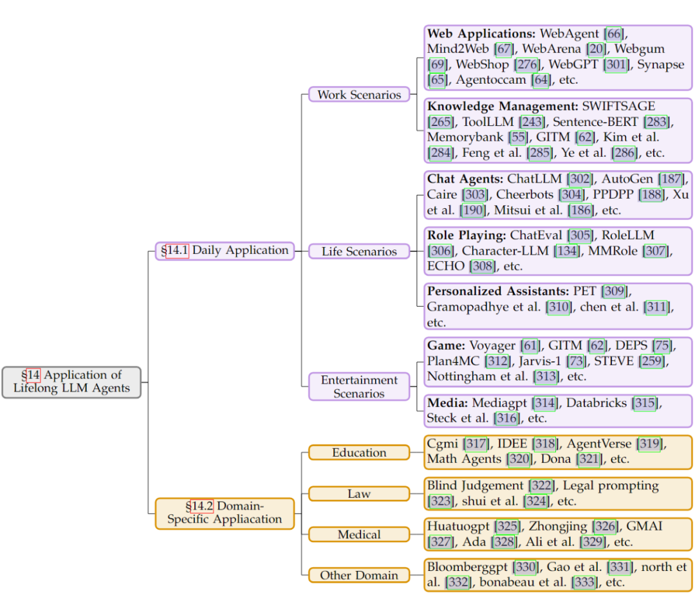695x616 pixels.
Task: Open citation [73] after Jarvis-1
Action: (576, 361)
